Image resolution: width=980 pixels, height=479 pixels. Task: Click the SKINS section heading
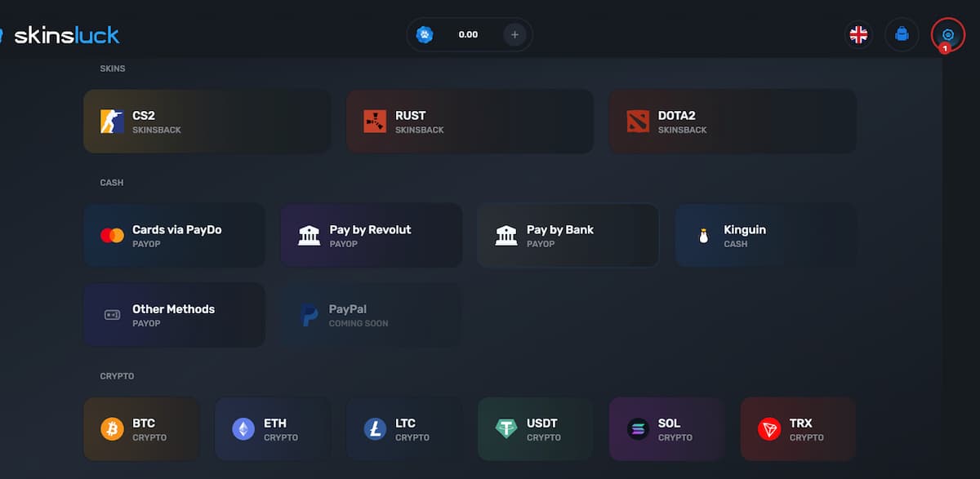click(x=113, y=69)
